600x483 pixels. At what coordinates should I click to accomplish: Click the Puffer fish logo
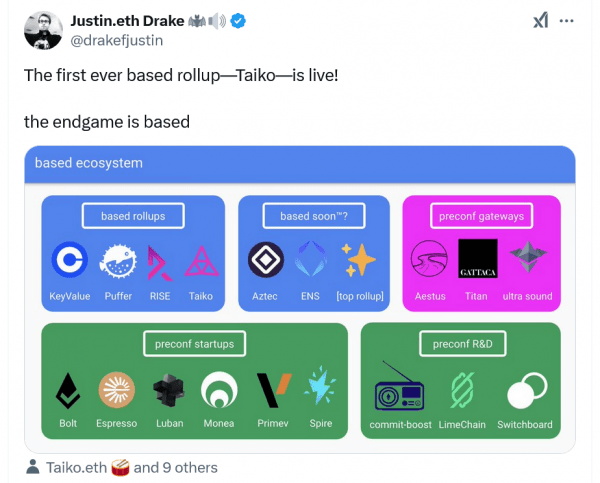[118, 262]
